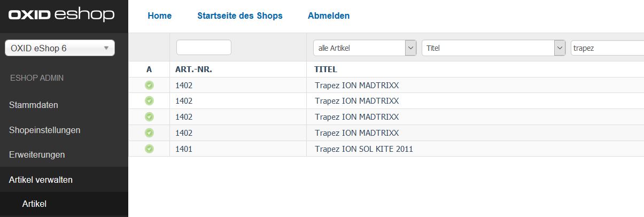Click Abmelden to log out
The height and width of the screenshot is (217, 644).
(329, 15)
